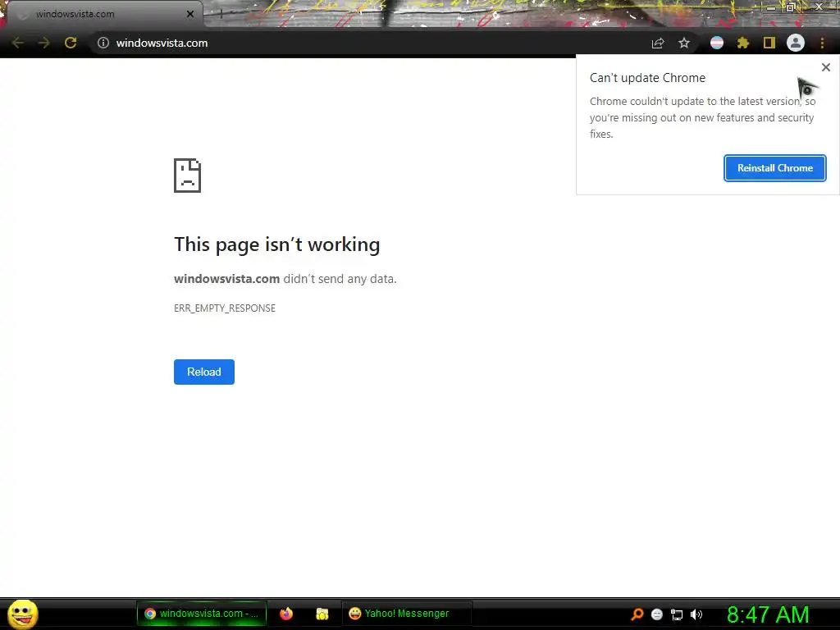
Task: Open the striped round extension icon
Action: click(x=717, y=43)
